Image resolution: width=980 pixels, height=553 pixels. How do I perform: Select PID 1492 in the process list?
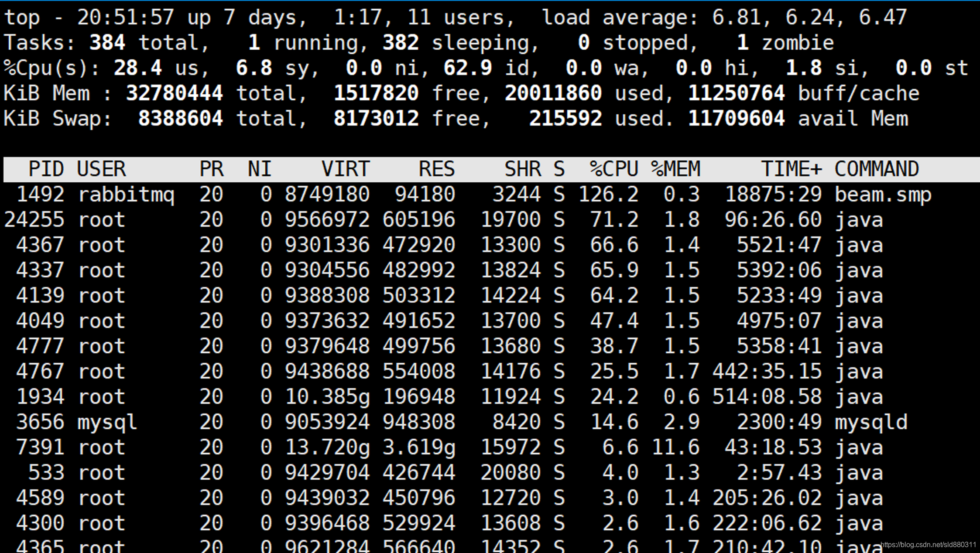pos(40,195)
